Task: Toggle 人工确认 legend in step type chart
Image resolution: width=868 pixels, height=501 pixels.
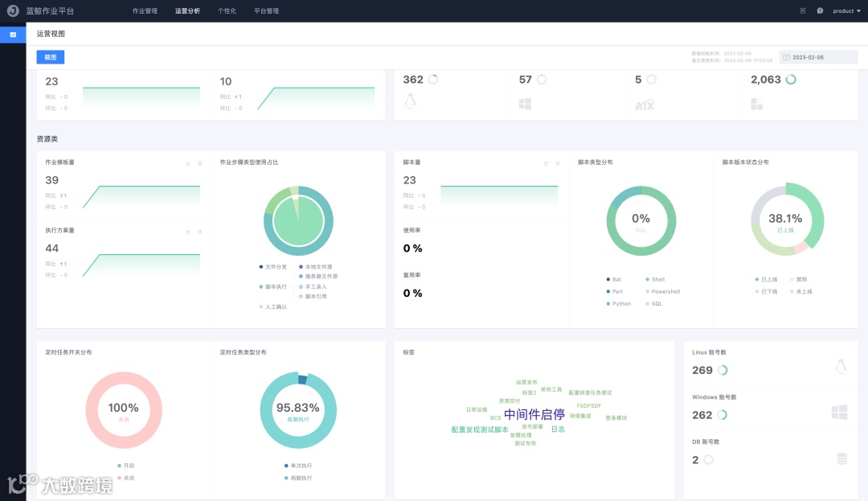Action: (x=273, y=306)
